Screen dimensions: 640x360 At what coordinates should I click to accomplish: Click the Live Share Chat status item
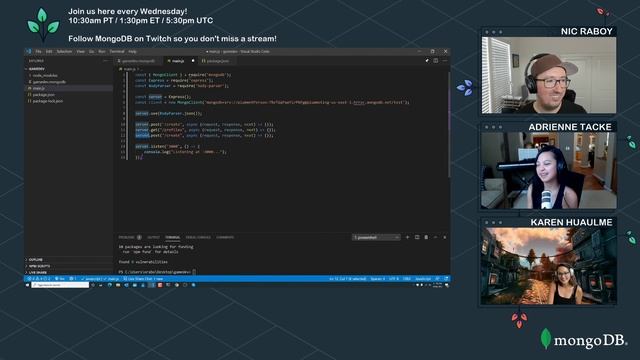[143, 279]
